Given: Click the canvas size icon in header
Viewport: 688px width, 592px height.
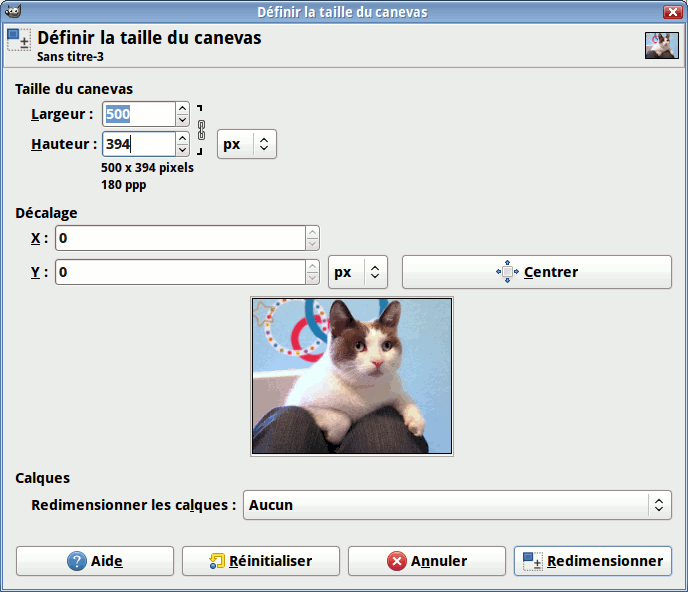Looking at the screenshot, I should (18, 40).
